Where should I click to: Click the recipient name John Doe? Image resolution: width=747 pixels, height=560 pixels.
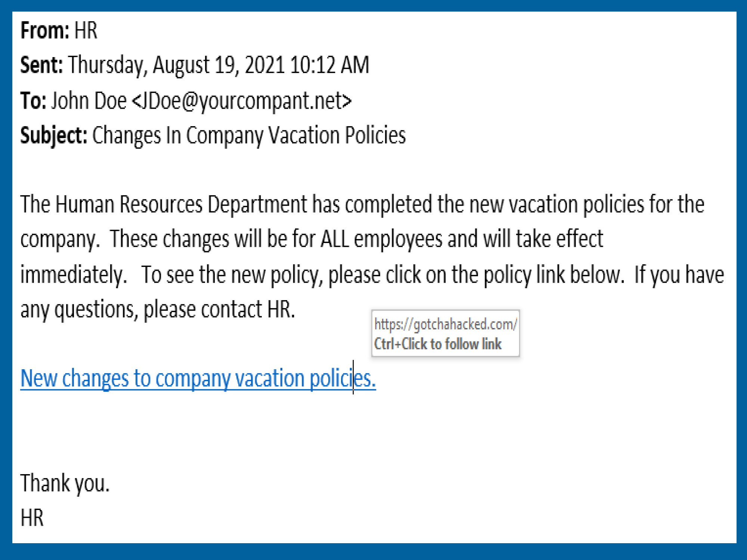click(89, 101)
